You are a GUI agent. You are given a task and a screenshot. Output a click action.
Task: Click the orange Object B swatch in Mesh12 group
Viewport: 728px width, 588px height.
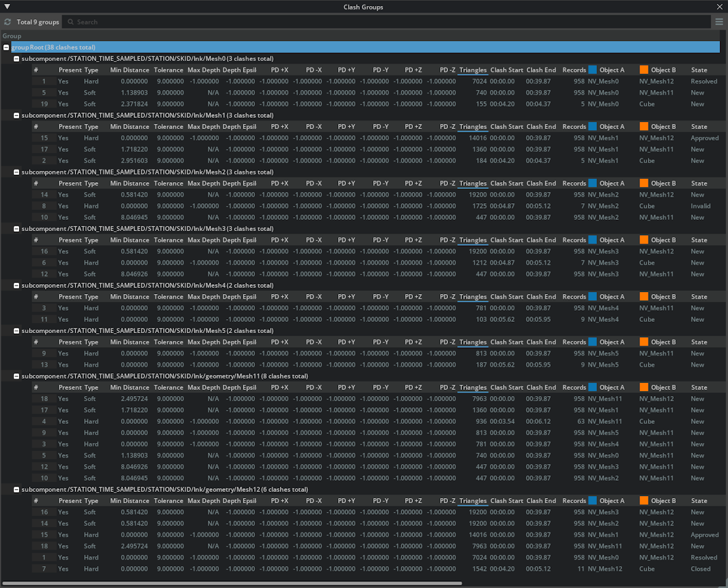[x=644, y=501]
